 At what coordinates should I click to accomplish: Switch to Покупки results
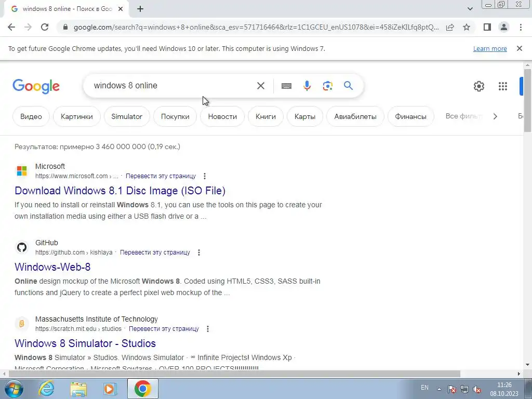coord(175,116)
